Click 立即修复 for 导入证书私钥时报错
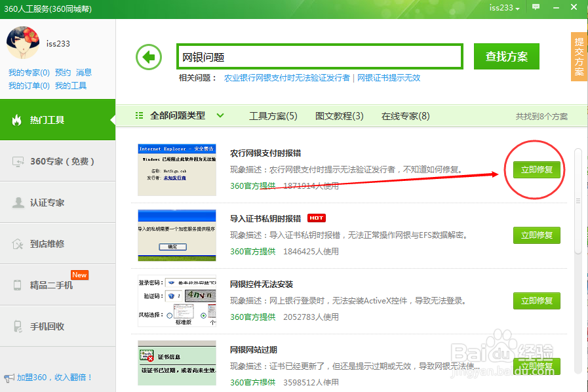588x392 pixels. [x=537, y=235]
